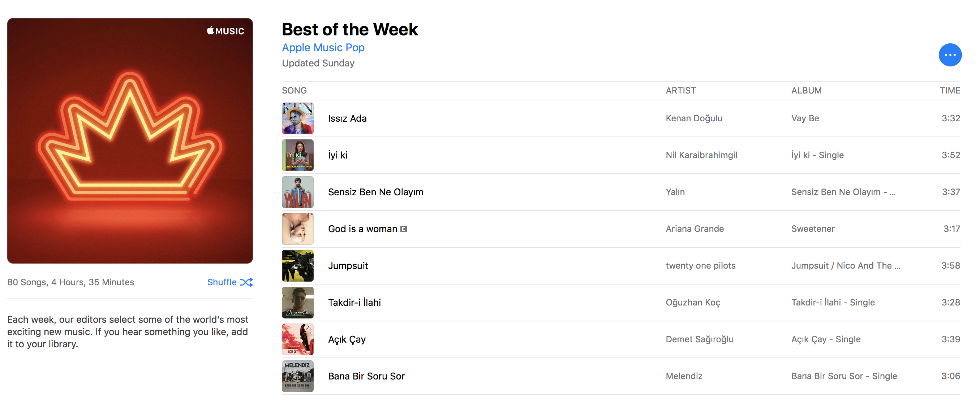
Task: Click the Issız Ada album artwork
Action: (297, 118)
